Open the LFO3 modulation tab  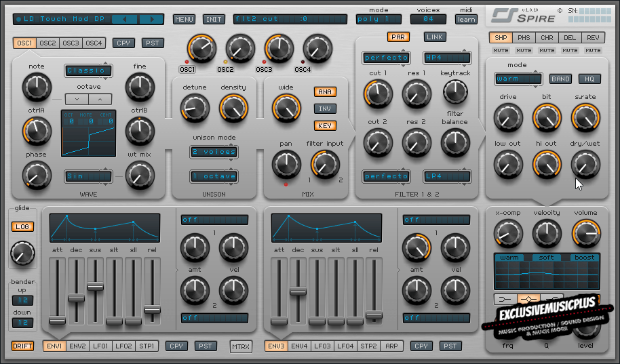(323, 346)
